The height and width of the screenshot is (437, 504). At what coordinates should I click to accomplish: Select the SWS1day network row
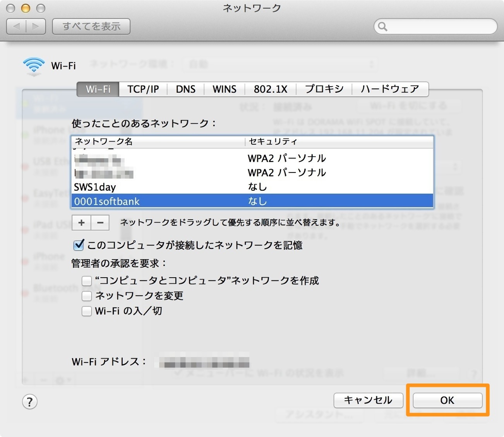click(x=252, y=187)
